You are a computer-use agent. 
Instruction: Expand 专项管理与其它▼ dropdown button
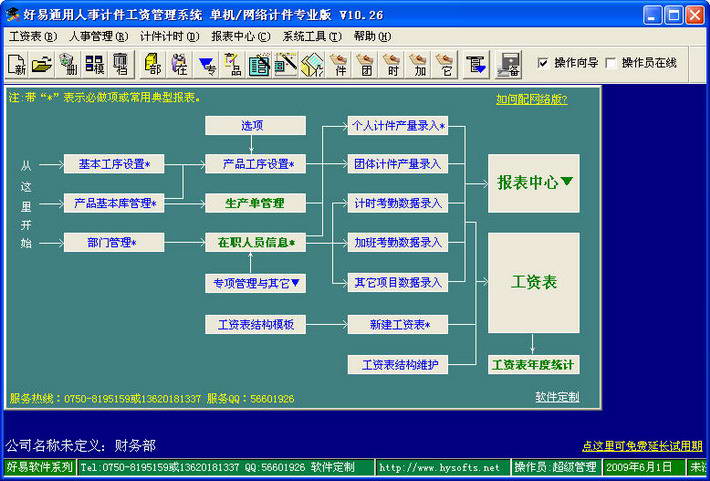pos(255,284)
